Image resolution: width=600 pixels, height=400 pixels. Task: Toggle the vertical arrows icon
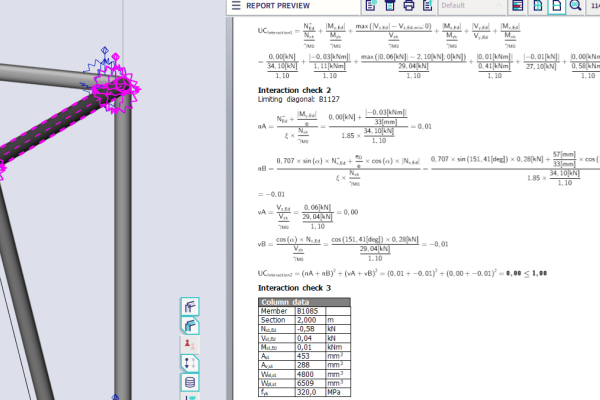[190, 364]
